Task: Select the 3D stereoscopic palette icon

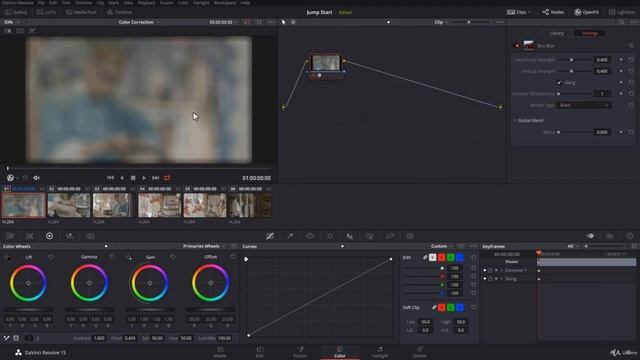Action: [x=410, y=236]
